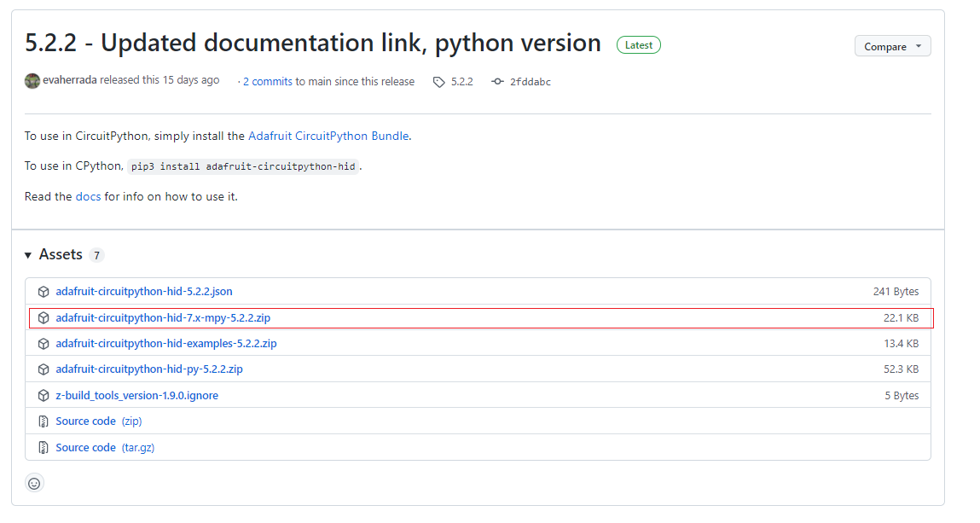980x523 pixels.
Task: Open the 2fddabc commit hash
Action: coord(530,82)
